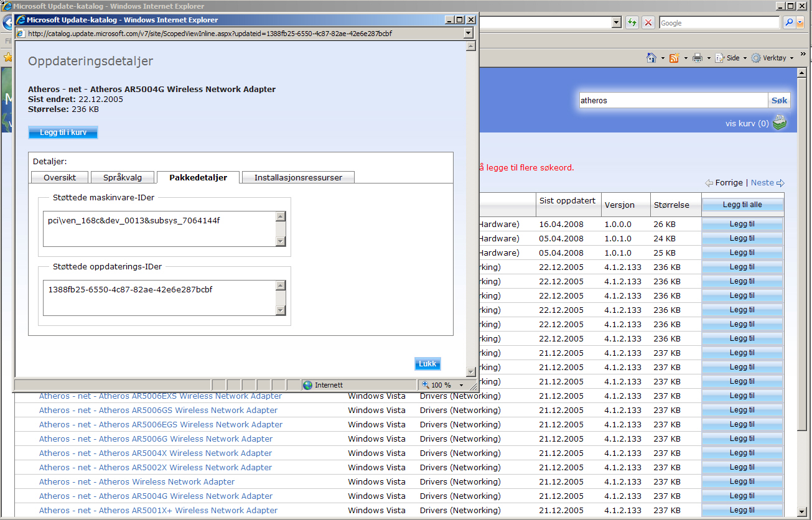
Task: Click inside the hardware ID text box
Action: click(x=159, y=229)
